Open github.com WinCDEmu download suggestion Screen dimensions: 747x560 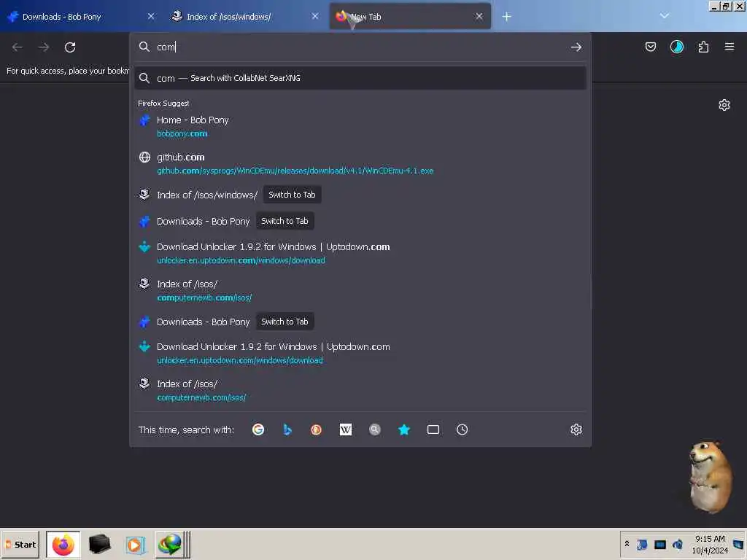click(x=360, y=163)
